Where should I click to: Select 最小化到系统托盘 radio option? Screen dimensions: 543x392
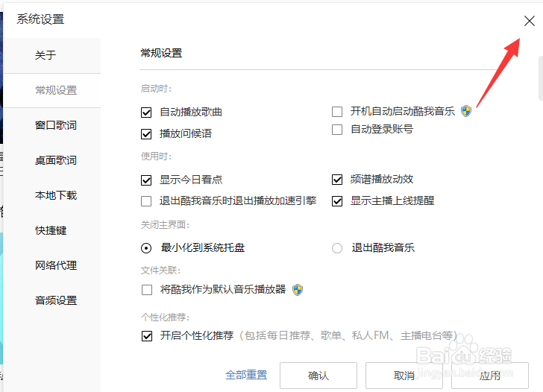point(146,248)
